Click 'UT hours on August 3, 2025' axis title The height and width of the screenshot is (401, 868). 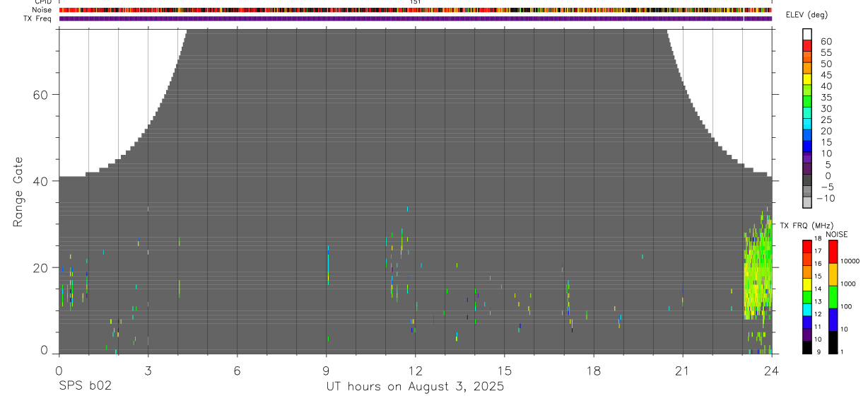tap(415, 387)
